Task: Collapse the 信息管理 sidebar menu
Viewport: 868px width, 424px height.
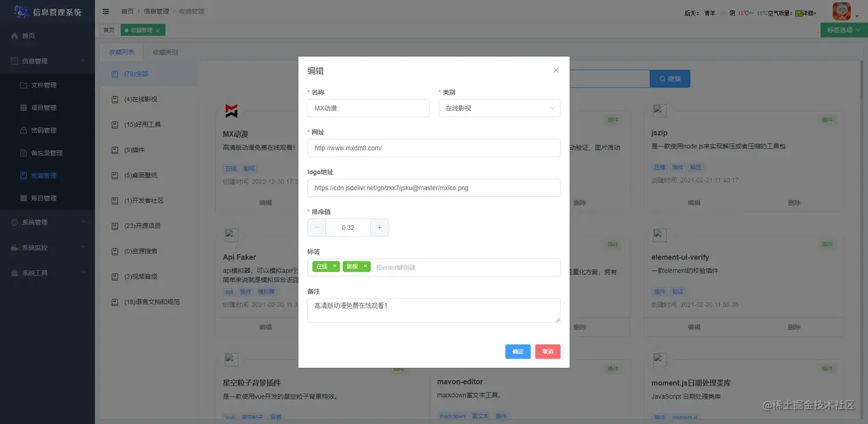Action: [47, 61]
